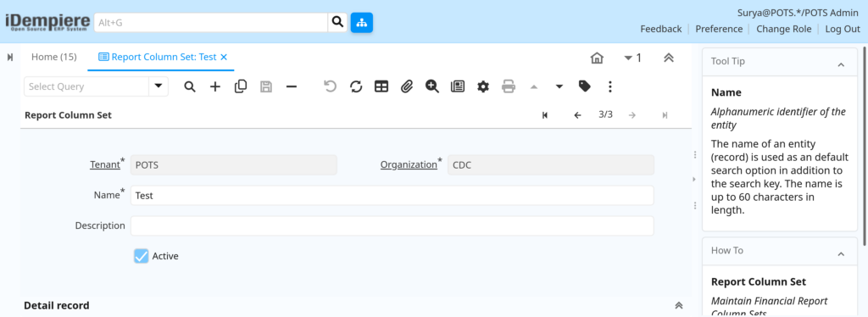Focus the Alt+G global search field
This screenshot has width=868, height=317.
click(211, 22)
